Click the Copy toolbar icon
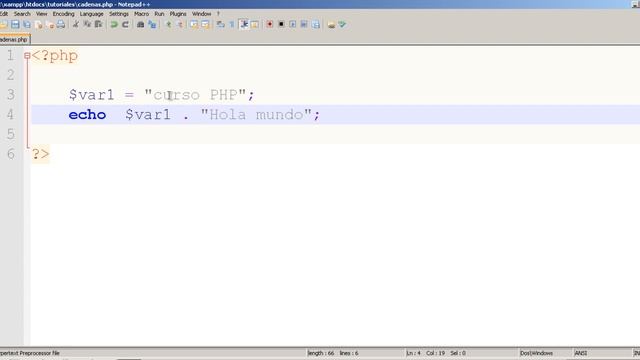 (87, 24)
